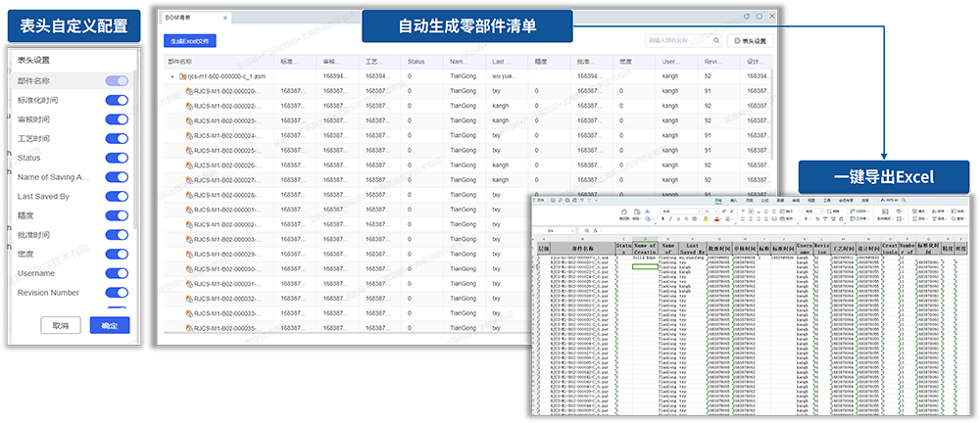Open the D4 name box dropdown in Excel
980x423 pixels.
click(x=572, y=230)
